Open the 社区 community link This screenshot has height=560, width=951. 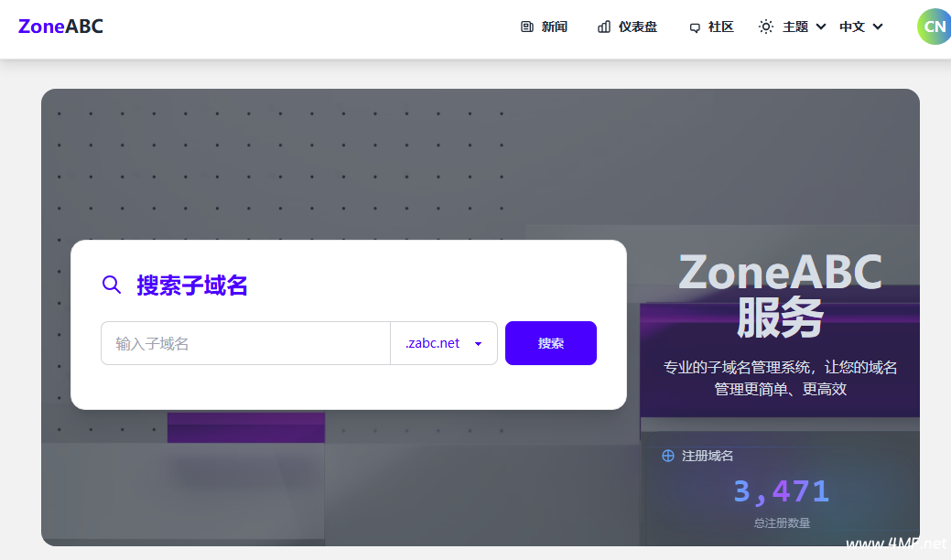click(x=720, y=27)
